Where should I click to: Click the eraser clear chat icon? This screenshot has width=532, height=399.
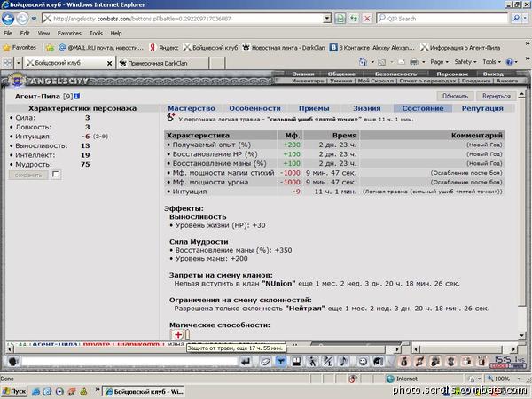[265, 362]
